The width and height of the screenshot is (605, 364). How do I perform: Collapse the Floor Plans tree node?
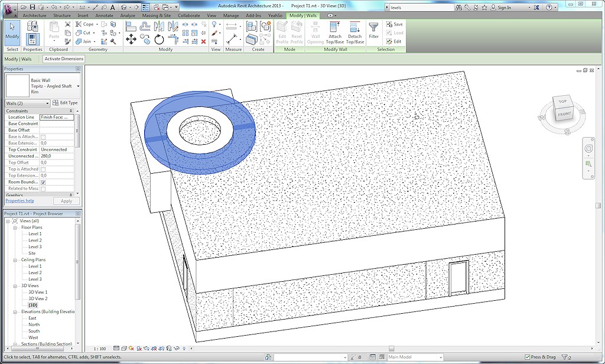coord(16,227)
